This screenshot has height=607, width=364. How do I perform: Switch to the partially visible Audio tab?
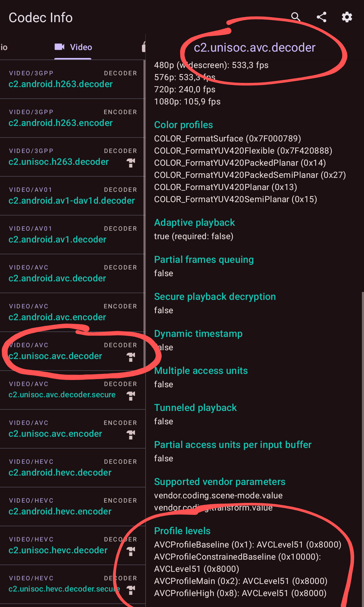point(4,47)
